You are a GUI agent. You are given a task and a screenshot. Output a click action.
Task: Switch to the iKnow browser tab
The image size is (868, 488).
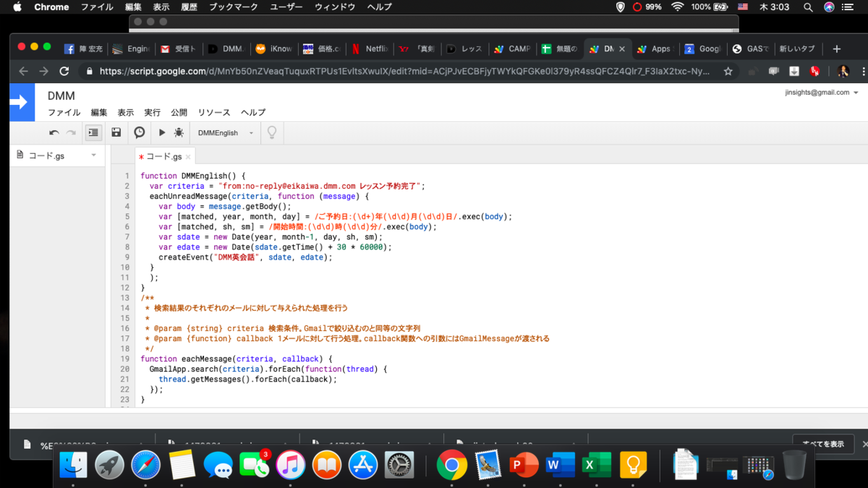273,49
